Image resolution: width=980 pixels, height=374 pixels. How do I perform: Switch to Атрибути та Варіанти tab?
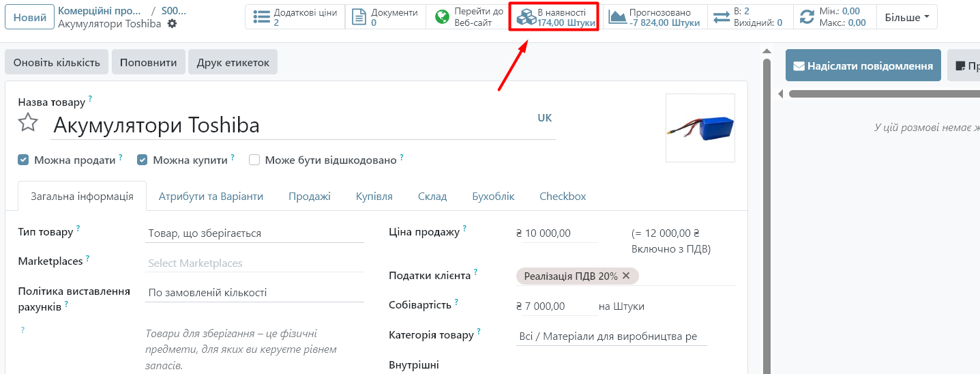click(x=211, y=196)
